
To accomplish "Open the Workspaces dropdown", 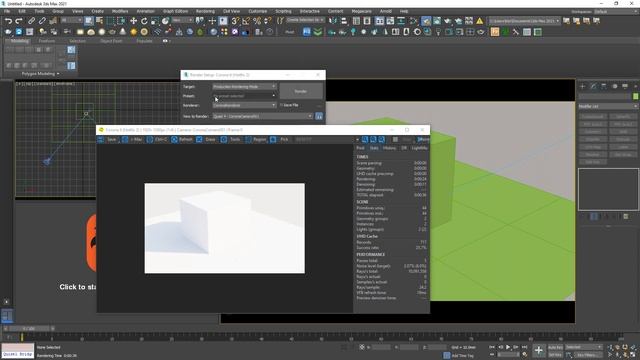I will (x=616, y=11).
